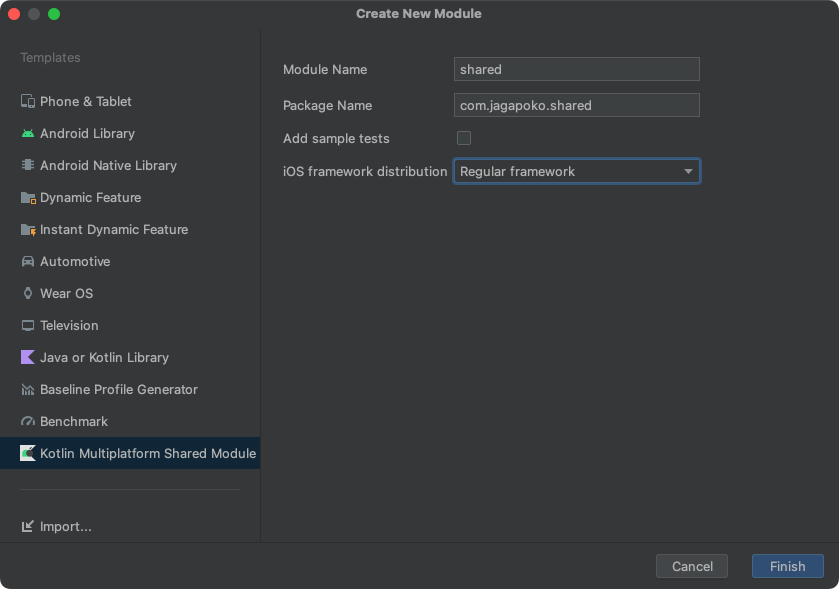
Task: Click Import... in the templates sidebar
Action: click(65, 527)
